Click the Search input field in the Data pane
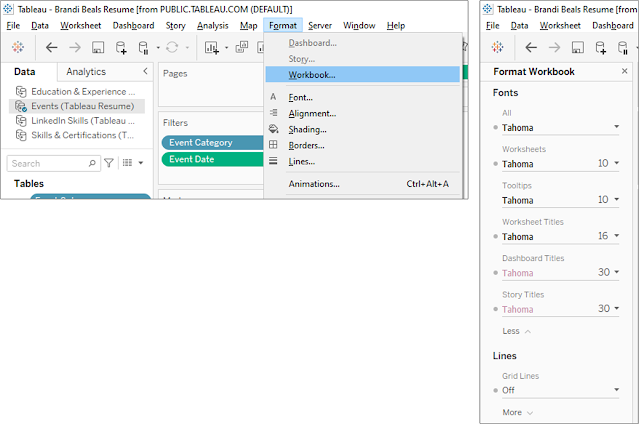Image resolution: width=639 pixels, height=424 pixels. coord(53,163)
